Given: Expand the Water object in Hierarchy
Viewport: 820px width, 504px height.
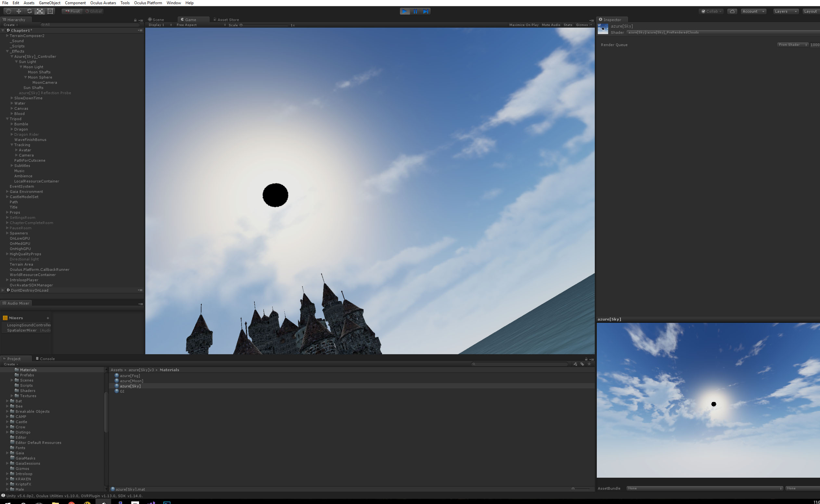Looking at the screenshot, I should (12, 103).
